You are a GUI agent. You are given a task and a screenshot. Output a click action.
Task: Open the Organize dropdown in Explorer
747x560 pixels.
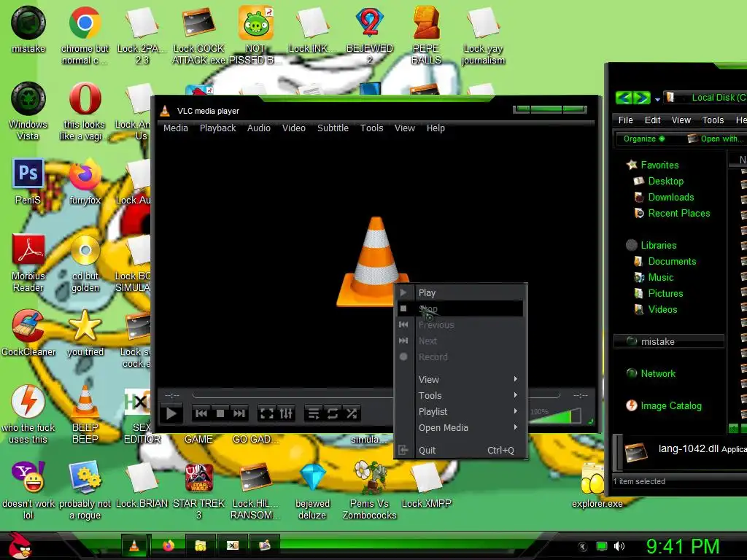point(643,139)
